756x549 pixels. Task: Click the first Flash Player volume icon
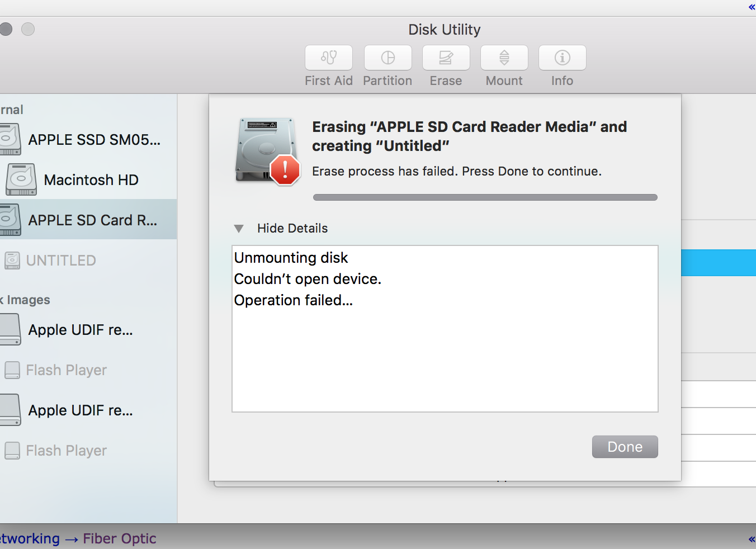[x=12, y=370]
